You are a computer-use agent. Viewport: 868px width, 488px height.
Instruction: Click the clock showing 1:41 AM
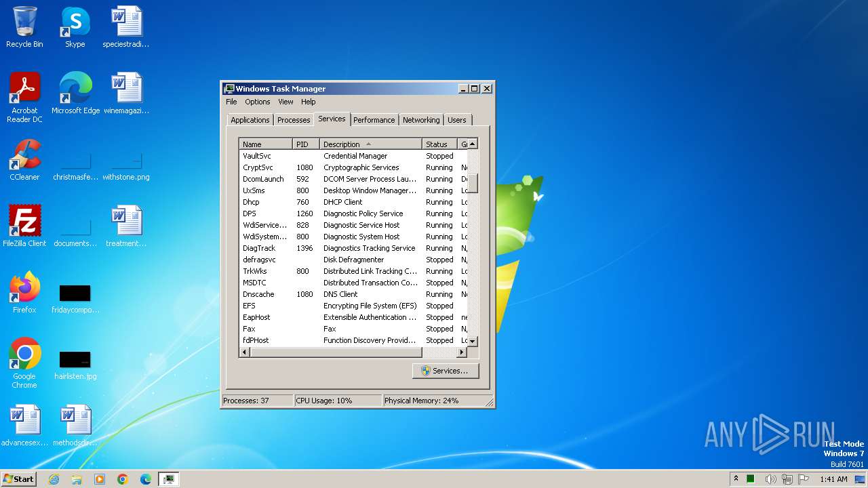(833, 479)
